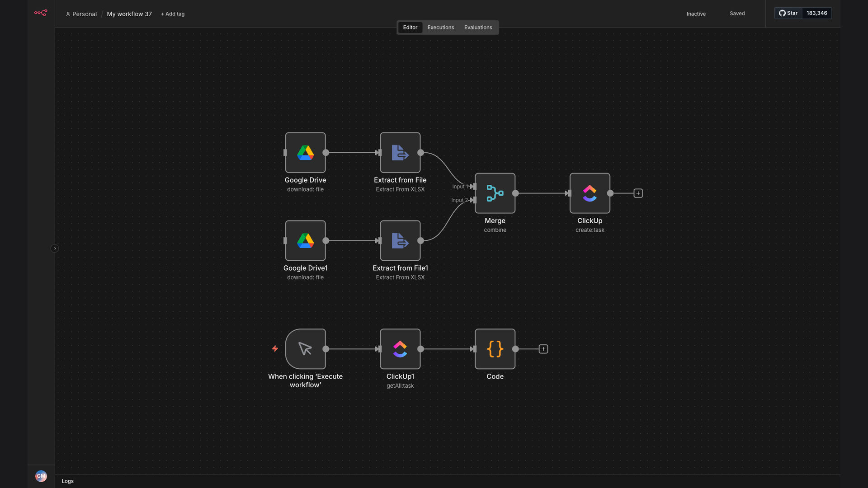
Task: Select the Google Drive1 node icon
Action: [305, 241]
